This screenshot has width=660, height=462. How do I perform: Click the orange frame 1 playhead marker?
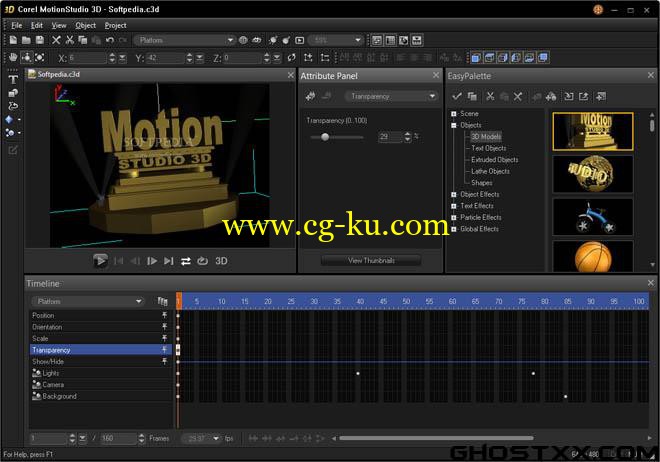tap(178, 301)
